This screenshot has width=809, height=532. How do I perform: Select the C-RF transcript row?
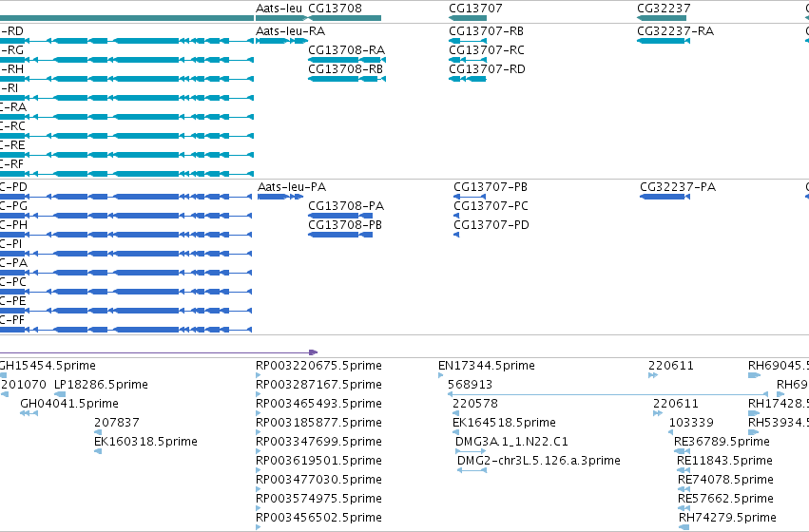tap(126, 174)
